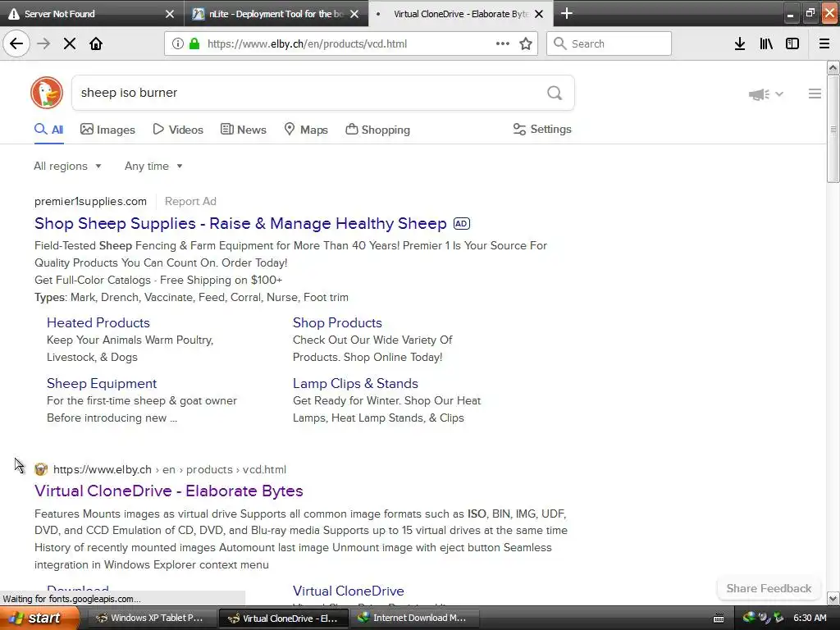Go back to the previous page
Screen dimensions: 840x630
point(16,43)
